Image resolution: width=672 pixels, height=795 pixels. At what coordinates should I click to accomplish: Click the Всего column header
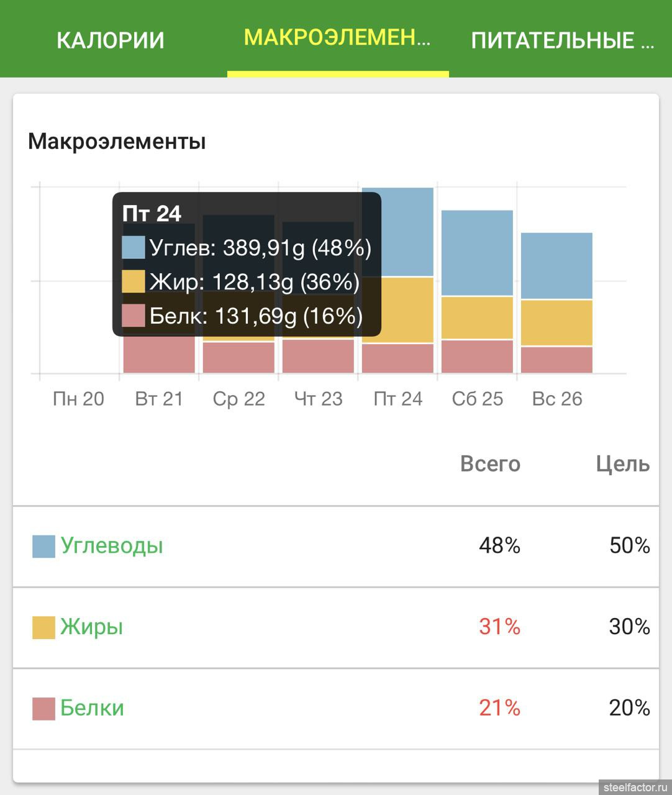tap(490, 464)
